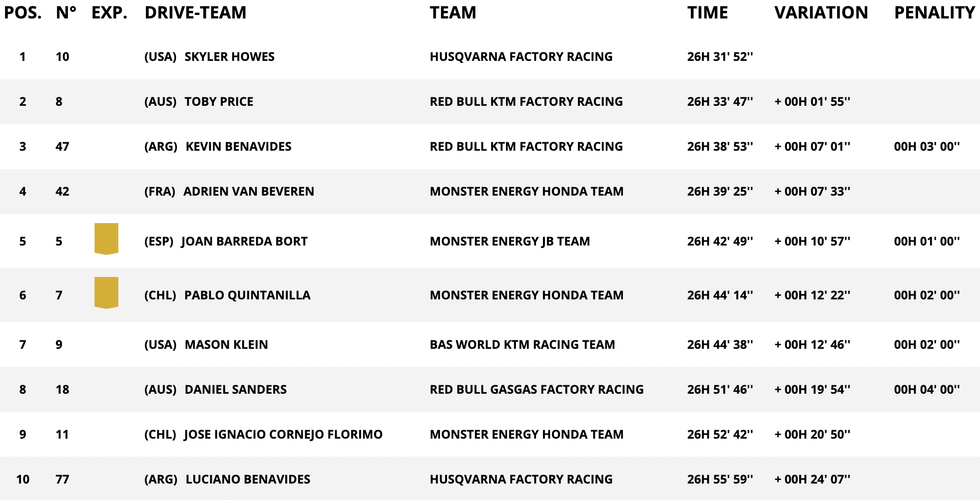
Task: Click the POS. column header
Action: tap(22, 12)
